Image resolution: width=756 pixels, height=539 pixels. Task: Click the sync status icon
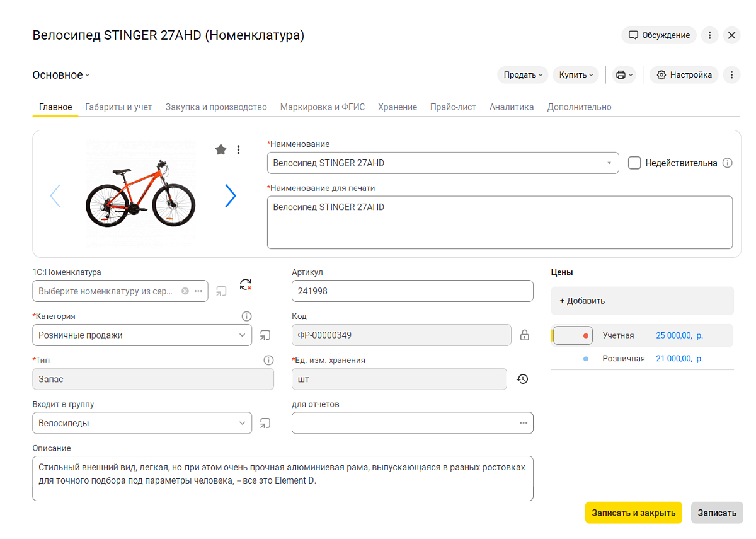246,285
